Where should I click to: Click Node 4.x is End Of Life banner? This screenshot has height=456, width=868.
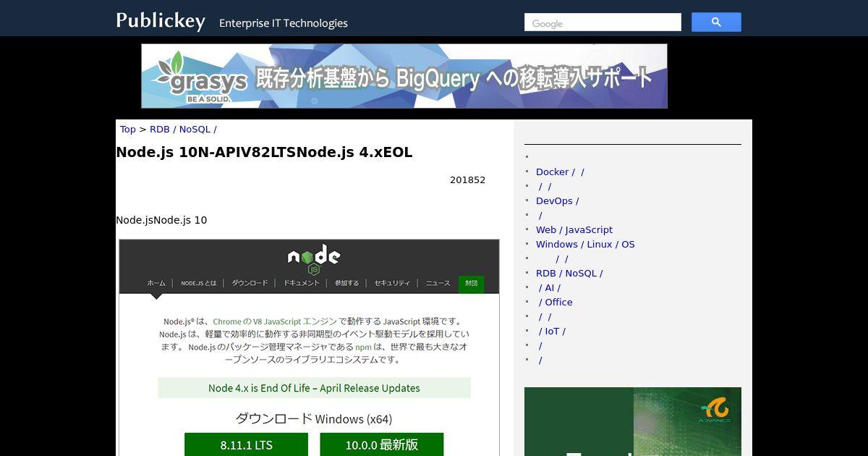coord(314,388)
